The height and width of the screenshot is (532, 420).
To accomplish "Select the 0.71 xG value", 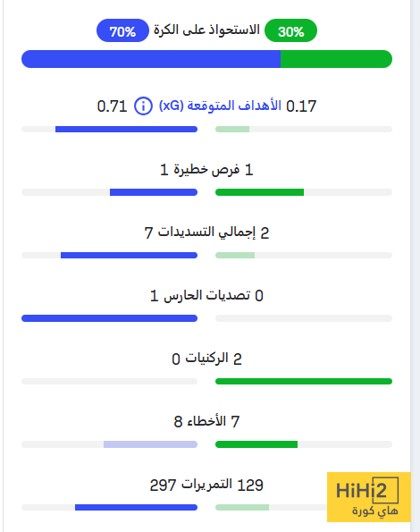I will click(112, 106).
